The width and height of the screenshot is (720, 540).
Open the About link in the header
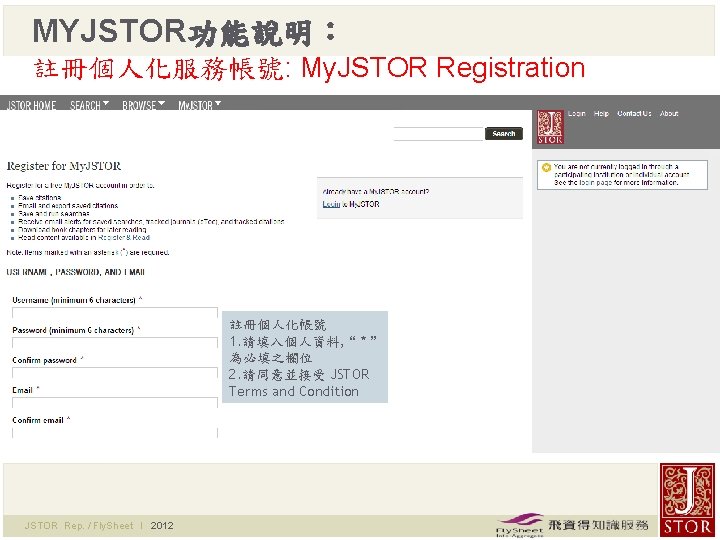pyautogui.click(x=669, y=113)
